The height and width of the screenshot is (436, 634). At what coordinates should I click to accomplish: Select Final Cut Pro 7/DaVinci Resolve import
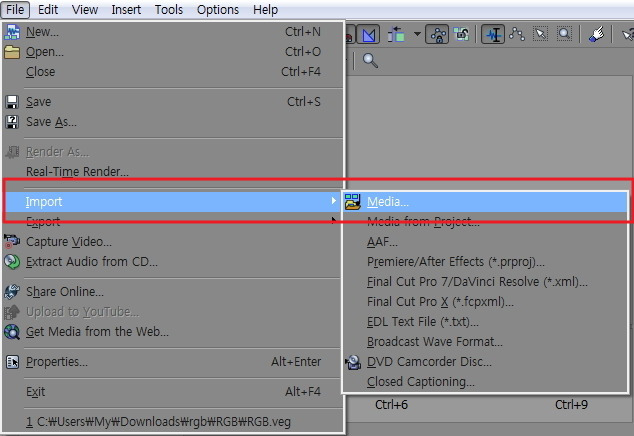pyautogui.click(x=485, y=281)
